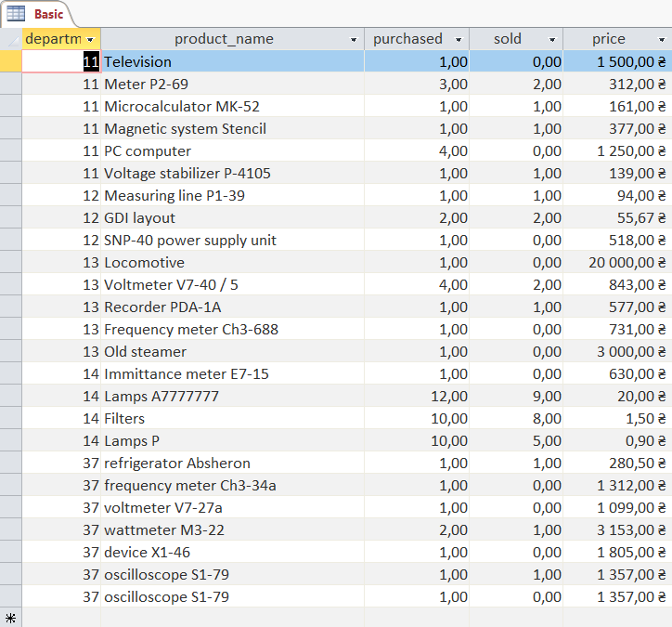Click the Old steamer cell
This screenshot has height=627, width=672.
point(232,351)
